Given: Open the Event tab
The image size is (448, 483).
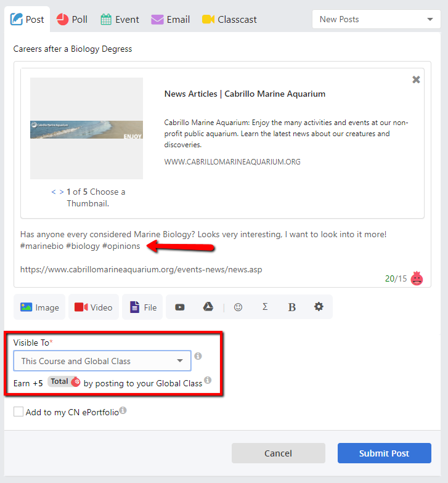Looking at the screenshot, I should click(120, 20).
